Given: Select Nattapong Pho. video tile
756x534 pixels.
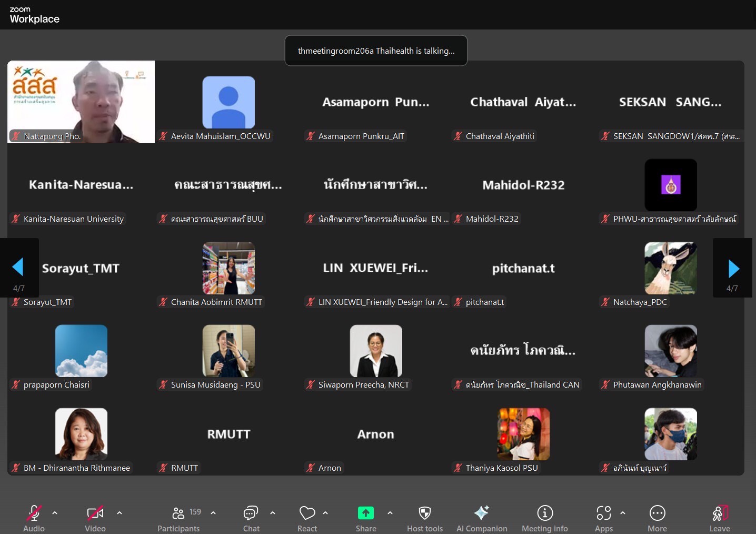Looking at the screenshot, I should coord(81,102).
